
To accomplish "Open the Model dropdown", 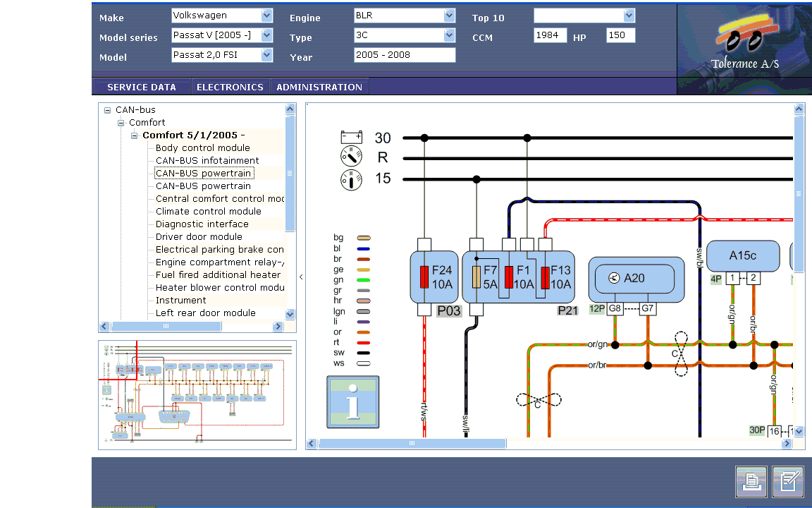I will 266,55.
